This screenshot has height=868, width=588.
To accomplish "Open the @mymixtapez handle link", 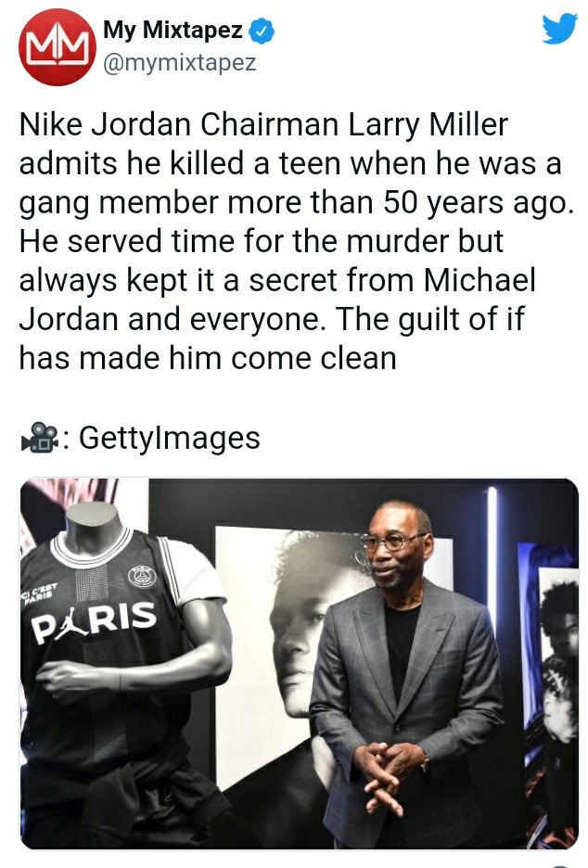I will click(x=179, y=62).
